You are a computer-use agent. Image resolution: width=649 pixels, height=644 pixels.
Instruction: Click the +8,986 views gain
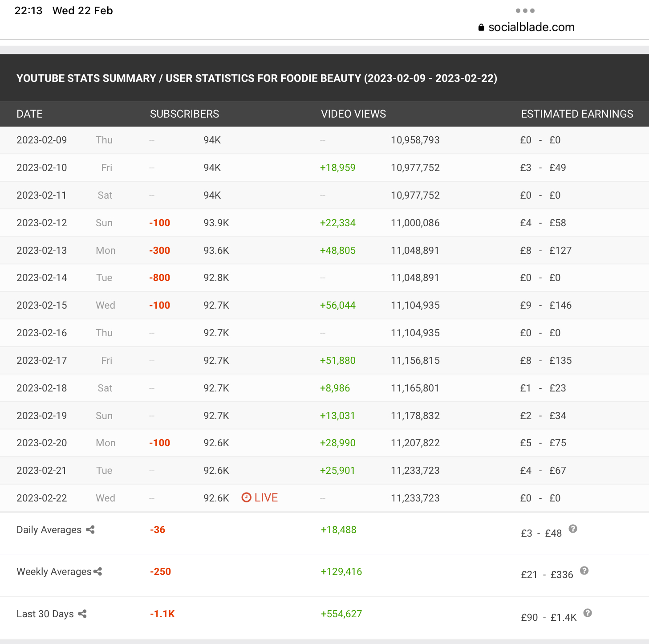point(335,388)
